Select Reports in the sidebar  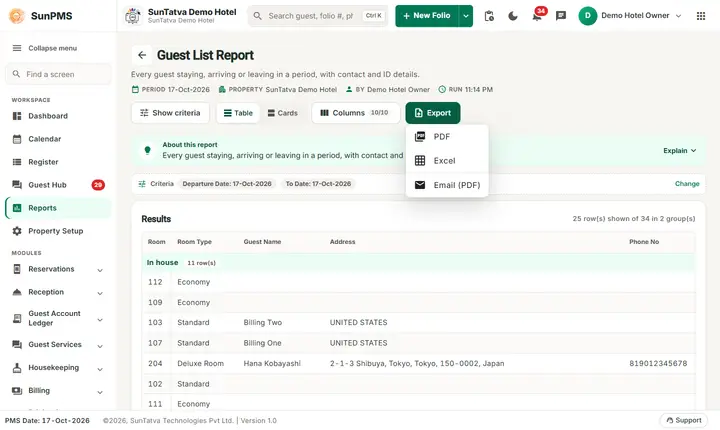58,208
